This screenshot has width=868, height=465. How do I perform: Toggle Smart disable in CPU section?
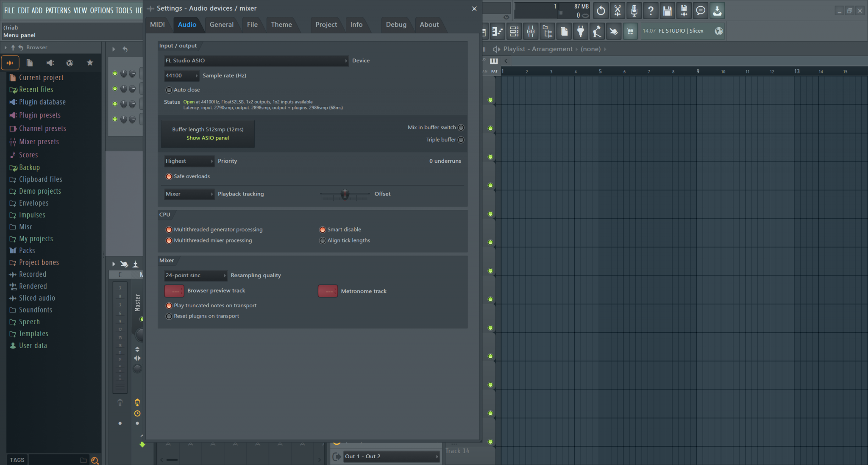(x=323, y=229)
